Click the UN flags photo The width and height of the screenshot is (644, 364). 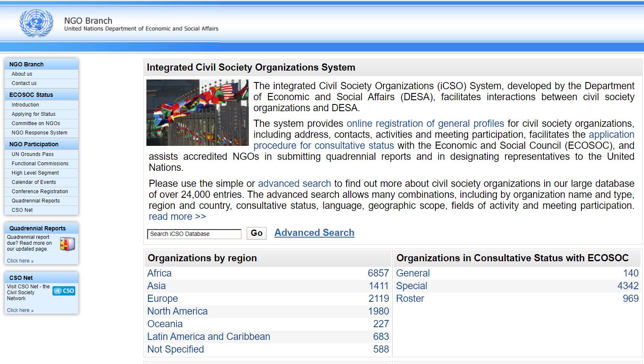(197, 112)
